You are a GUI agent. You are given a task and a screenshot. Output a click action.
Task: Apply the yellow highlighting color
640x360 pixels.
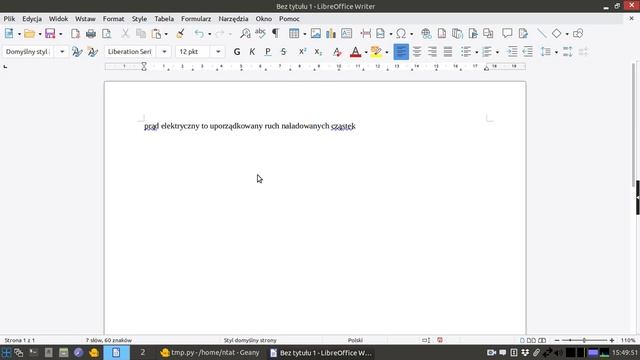click(376, 52)
